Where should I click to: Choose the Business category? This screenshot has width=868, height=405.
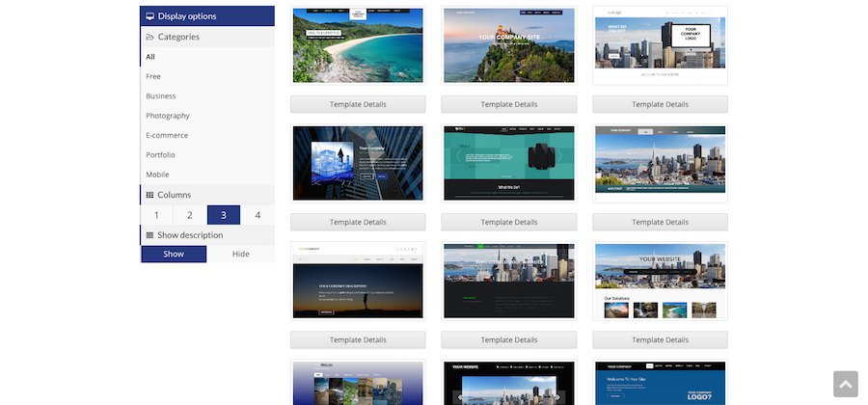[207, 95]
